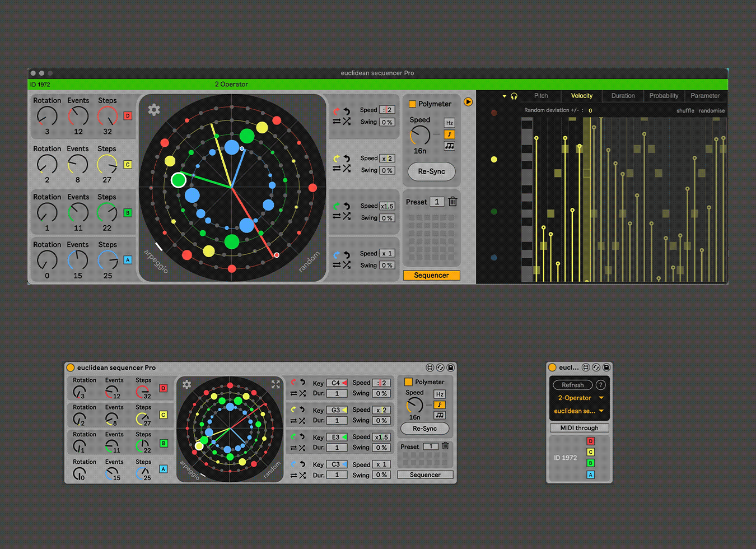The width and height of the screenshot is (756, 549).
Task: Delete preset with trash icon in large window
Action: (452, 202)
